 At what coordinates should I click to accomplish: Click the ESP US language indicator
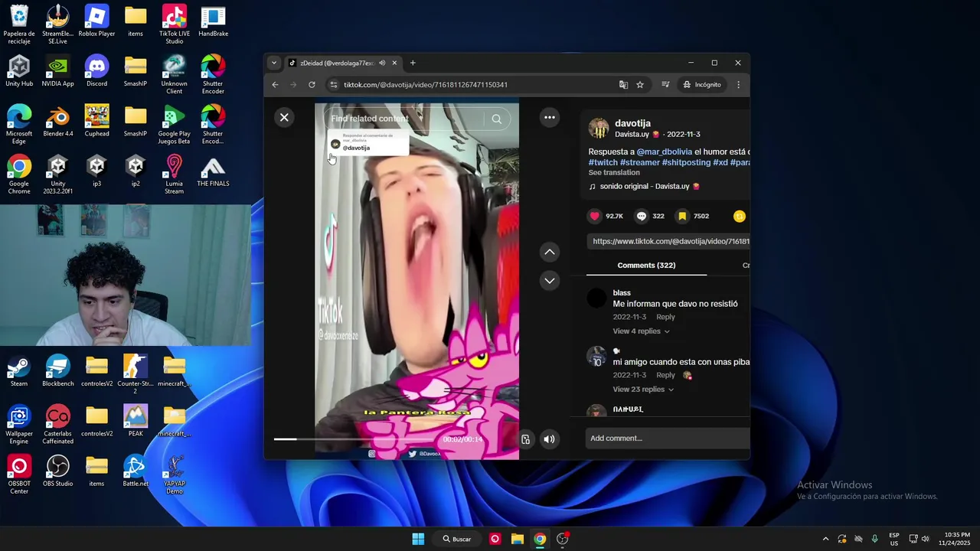894,539
